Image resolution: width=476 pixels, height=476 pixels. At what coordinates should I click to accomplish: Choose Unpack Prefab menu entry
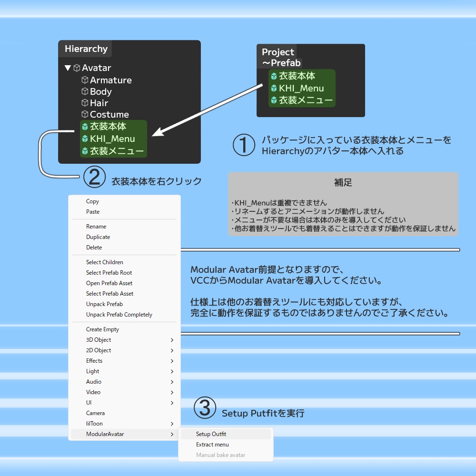coord(124,304)
